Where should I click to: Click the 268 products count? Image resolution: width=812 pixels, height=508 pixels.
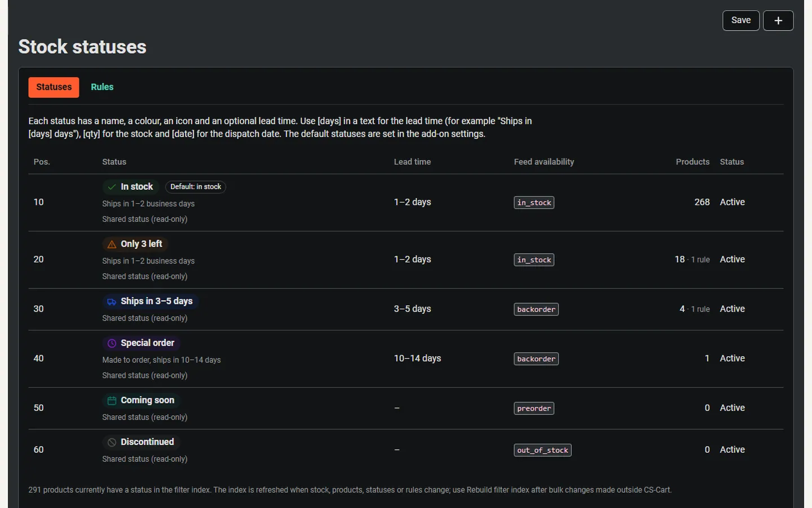coord(702,202)
